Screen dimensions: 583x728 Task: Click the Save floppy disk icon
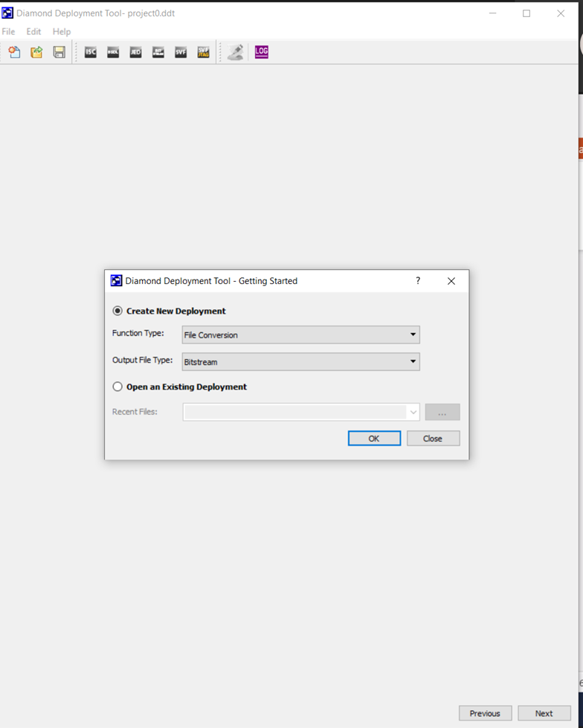[59, 52]
